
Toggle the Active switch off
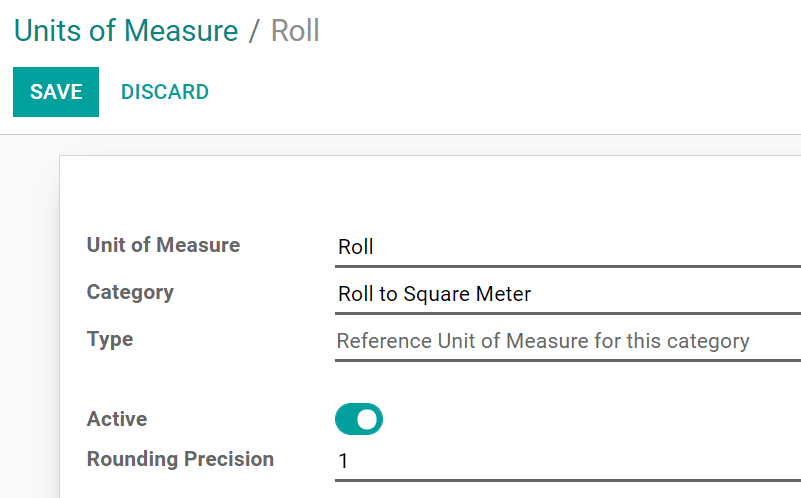click(359, 419)
